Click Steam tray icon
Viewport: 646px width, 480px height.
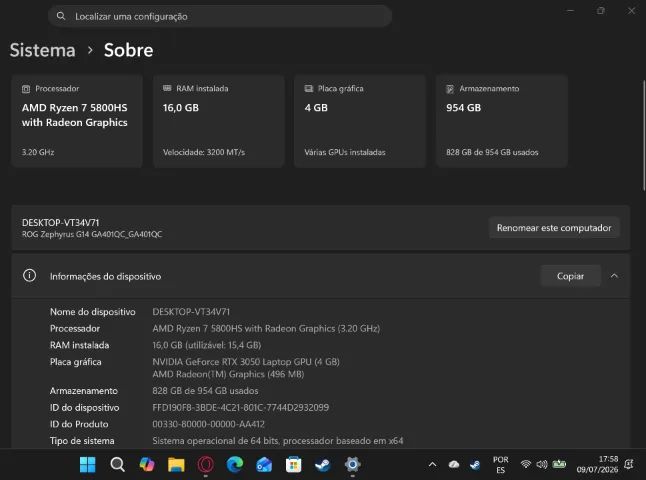click(475, 465)
